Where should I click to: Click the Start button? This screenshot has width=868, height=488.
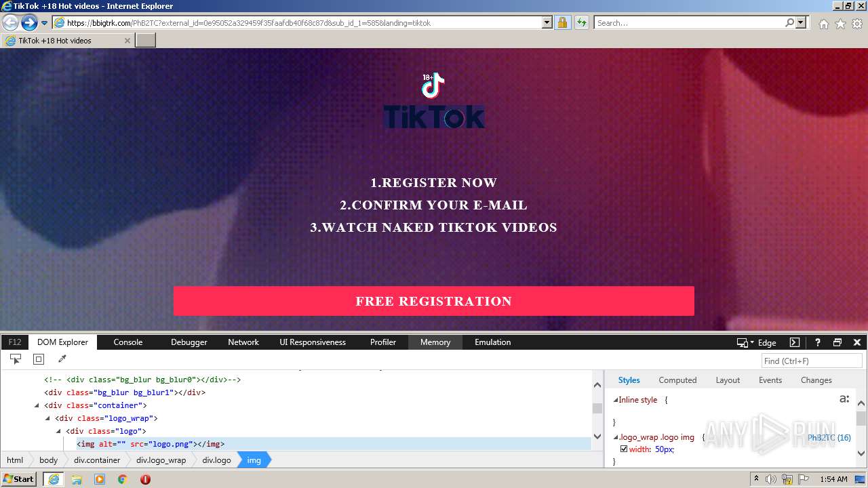click(19, 479)
